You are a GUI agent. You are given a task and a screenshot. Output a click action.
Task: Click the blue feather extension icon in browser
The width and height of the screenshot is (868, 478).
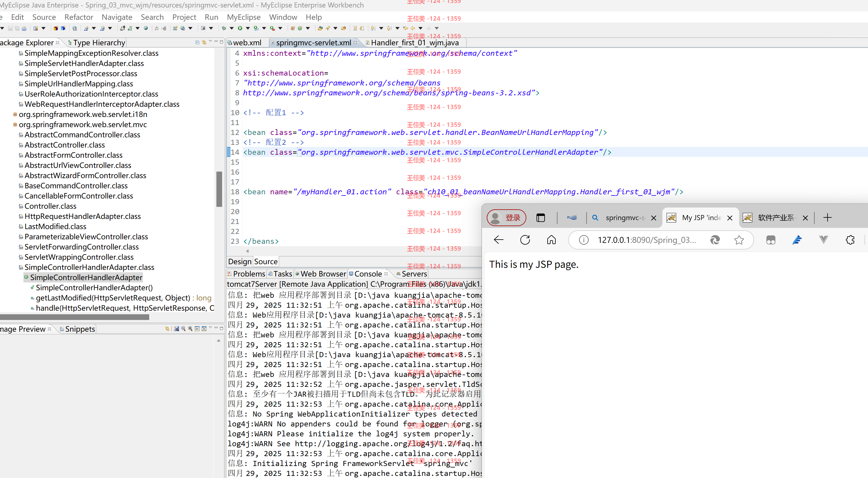[797, 240]
